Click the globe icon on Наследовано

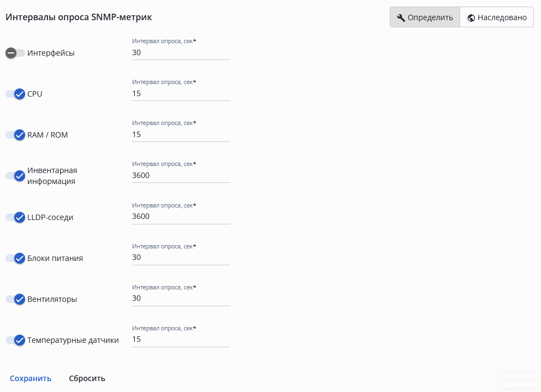point(471,17)
